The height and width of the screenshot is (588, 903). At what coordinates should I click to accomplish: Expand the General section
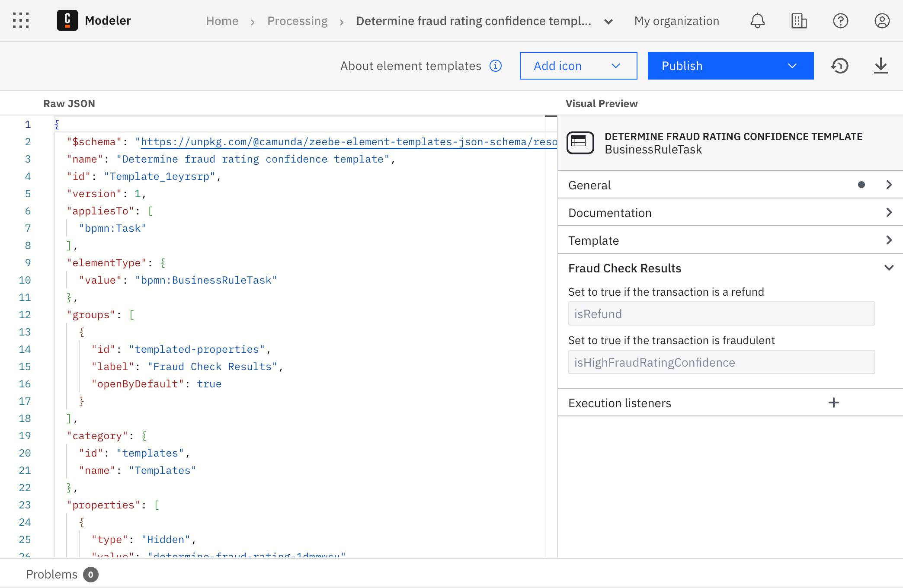coord(730,185)
